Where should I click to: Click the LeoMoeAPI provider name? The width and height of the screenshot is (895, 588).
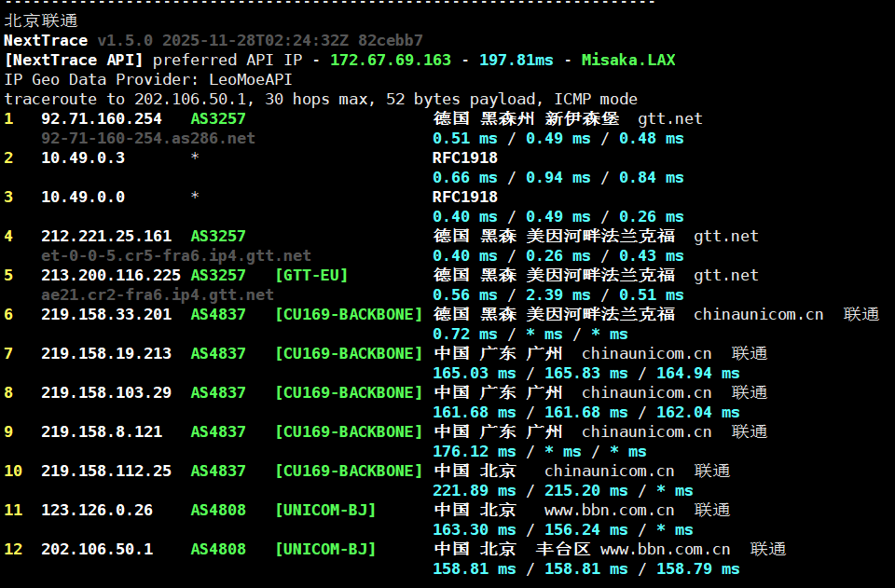251,80
